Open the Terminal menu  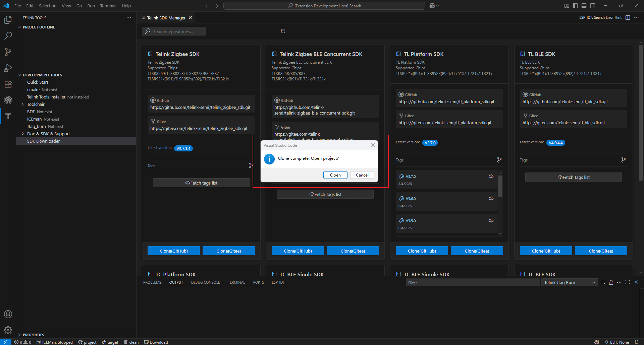pyautogui.click(x=108, y=6)
